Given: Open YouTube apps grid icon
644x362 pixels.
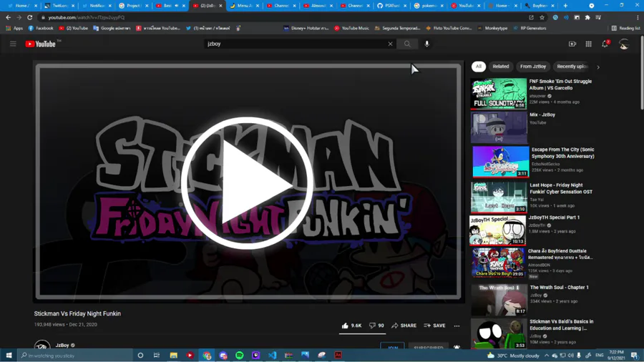Looking at the screenshot, I should 589,44.
